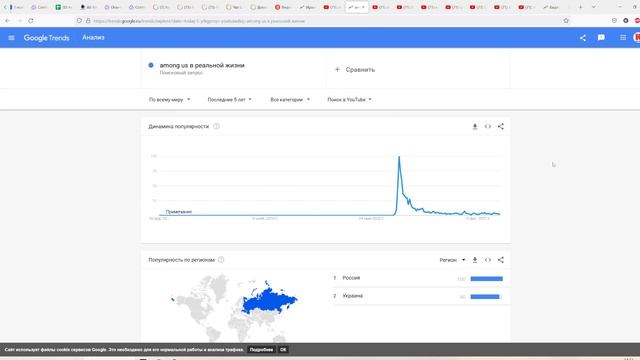The height and width of the screenshot is (360, 640).
Task: Open the 'Все категории' dropdown
Action: pos(290,100)
